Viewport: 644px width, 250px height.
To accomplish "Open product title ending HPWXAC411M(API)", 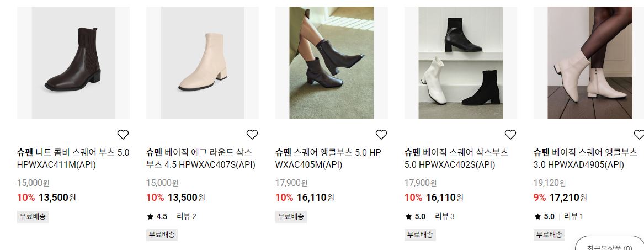I will (73, 158).
